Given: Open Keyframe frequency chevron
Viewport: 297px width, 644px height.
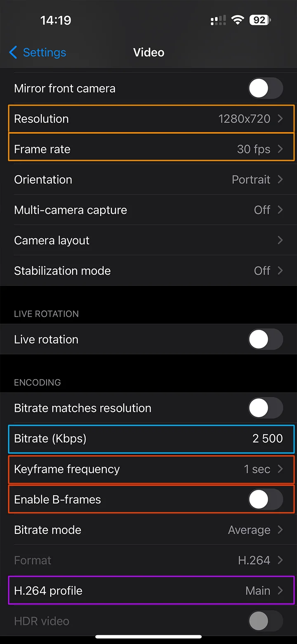Looking at the screenshot, I should (x=280, y=469).
